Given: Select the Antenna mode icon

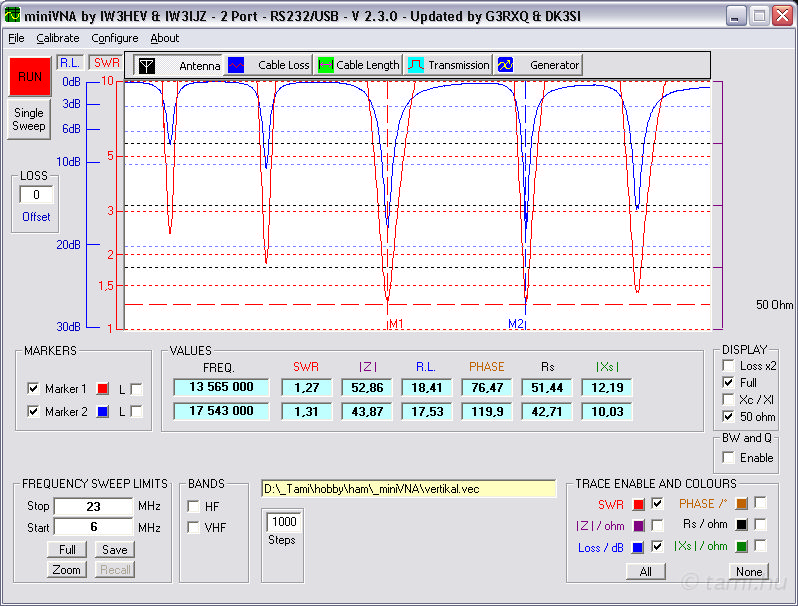Looking at the screenshot, I should (x=148, y=65).
